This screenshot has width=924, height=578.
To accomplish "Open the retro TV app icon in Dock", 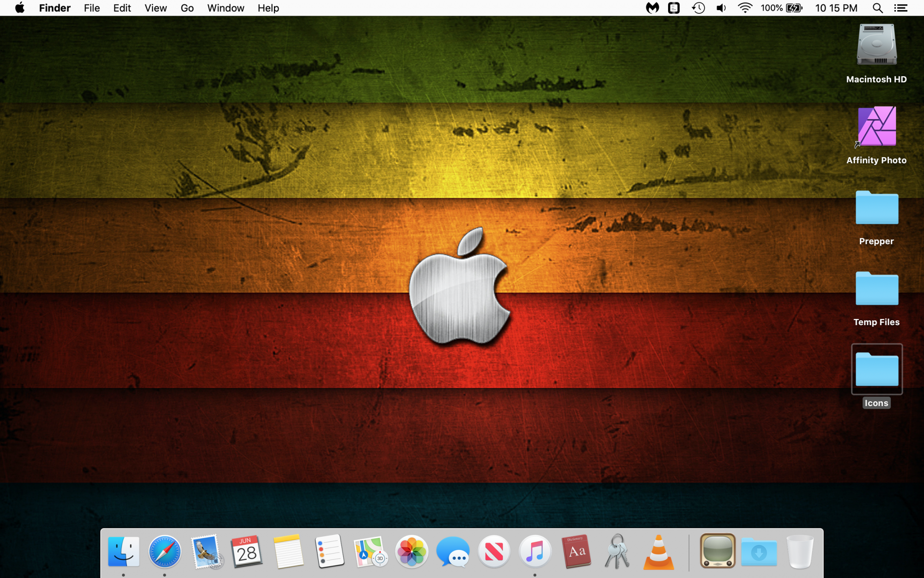I will (x=717, y=551).
